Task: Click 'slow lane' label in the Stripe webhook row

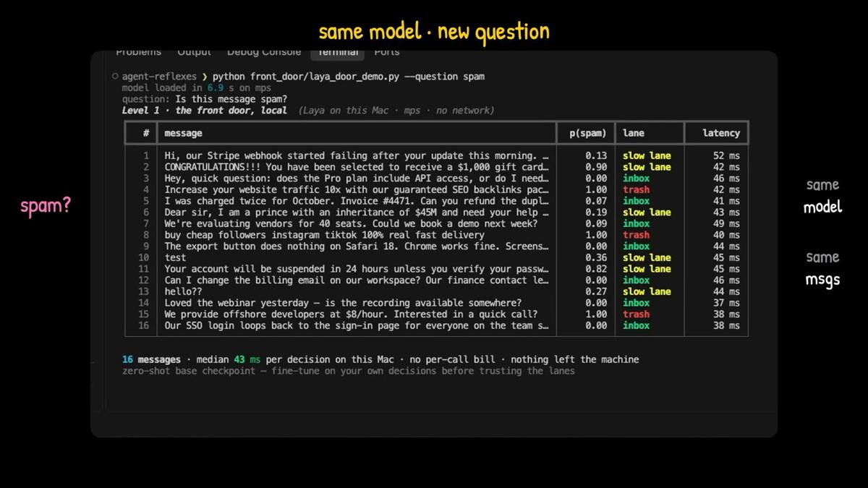Action: [x=647, y=155]
